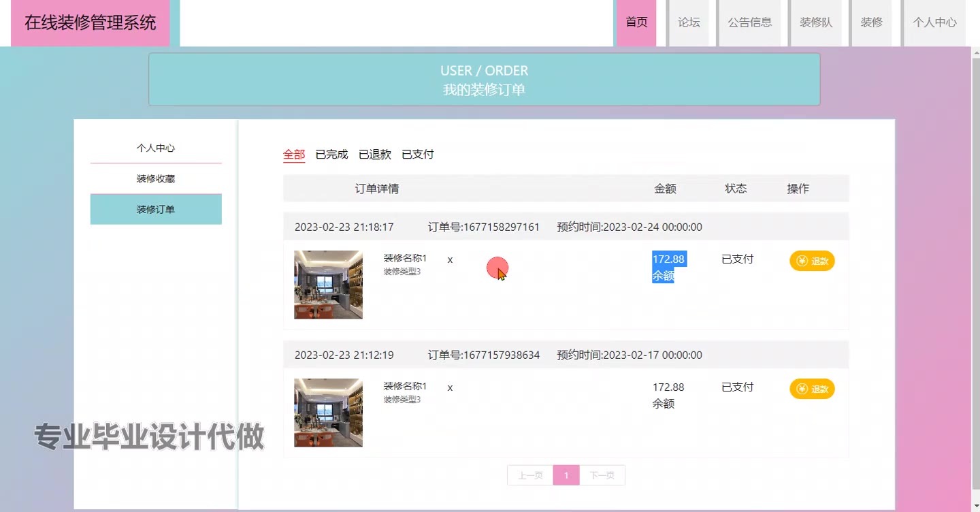The height and width of the screenshot is (512, 980).
Task: Open 首页 in top navigation
Action: pyautogui.click(x=636, y=22)
